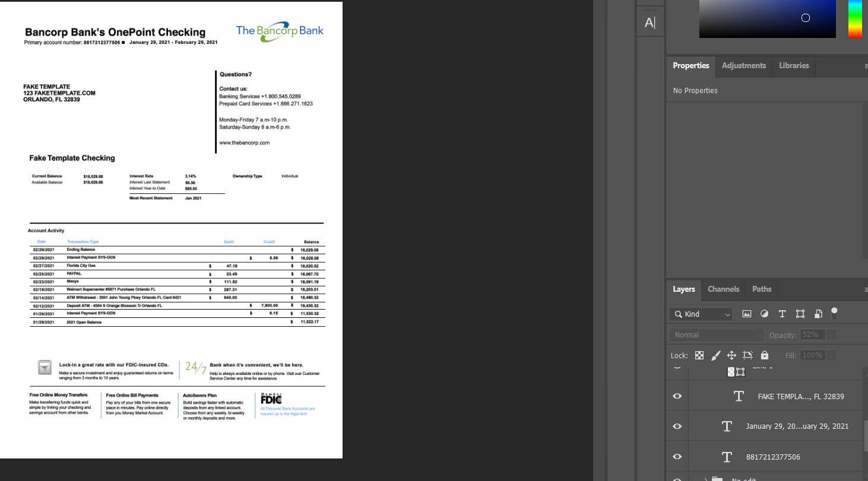868x481 pixels.
Task: Filter layers by shape layers
Action: [800, 314]
